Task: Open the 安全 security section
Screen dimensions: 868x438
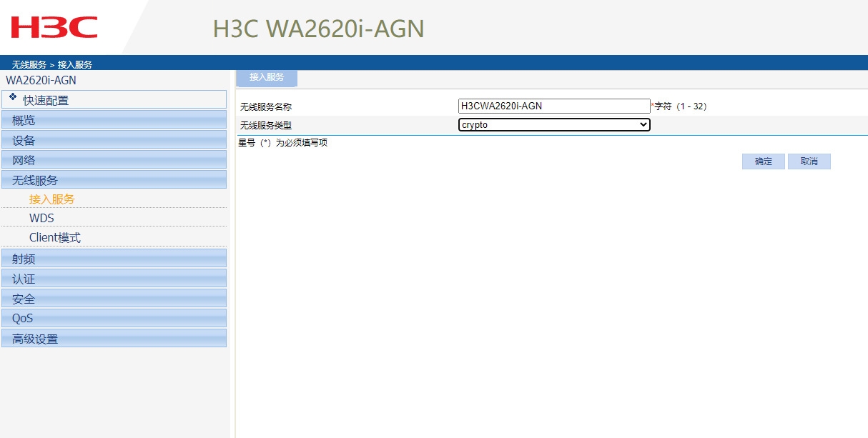Action: click(x=24, y=298)
